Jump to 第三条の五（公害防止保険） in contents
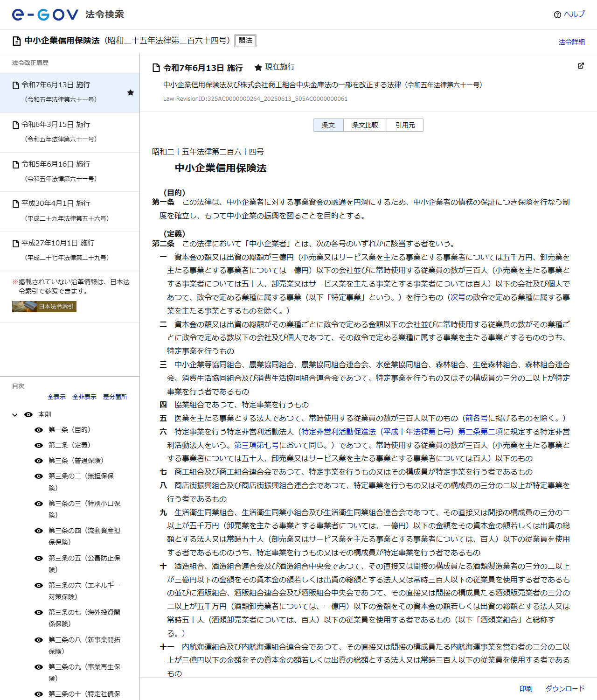This screenshot has height=700, width=597. coord(84,564)
